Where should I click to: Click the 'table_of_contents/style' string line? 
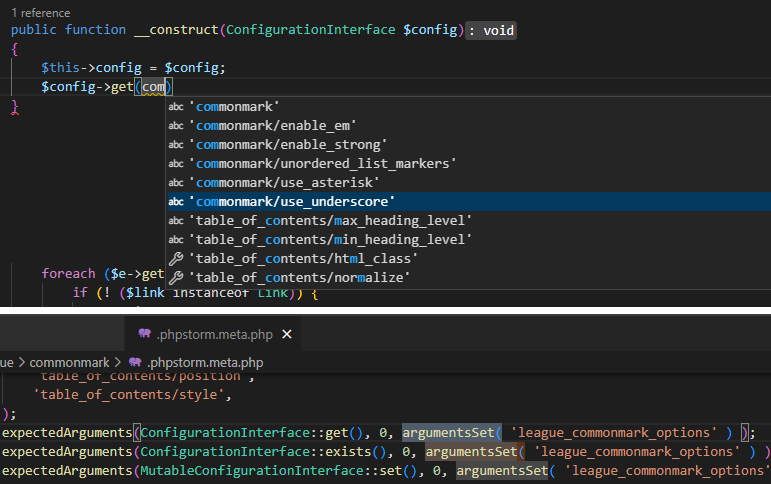pyautogui.click(x=133, y=395)
